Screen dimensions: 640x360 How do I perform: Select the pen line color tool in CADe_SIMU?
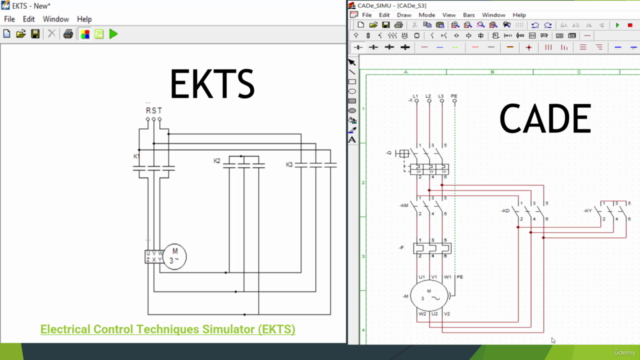[352, 130]
